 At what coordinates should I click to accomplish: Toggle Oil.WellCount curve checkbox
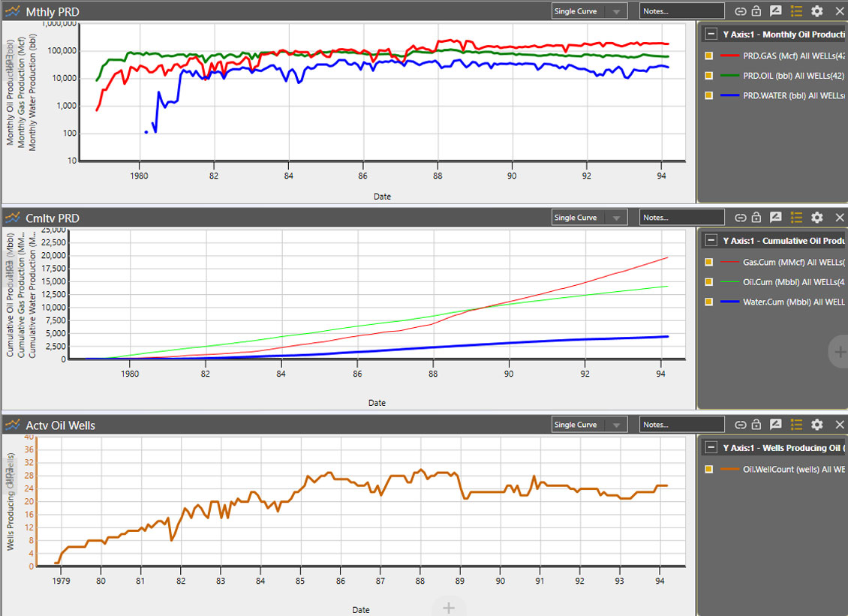point(708,470)
